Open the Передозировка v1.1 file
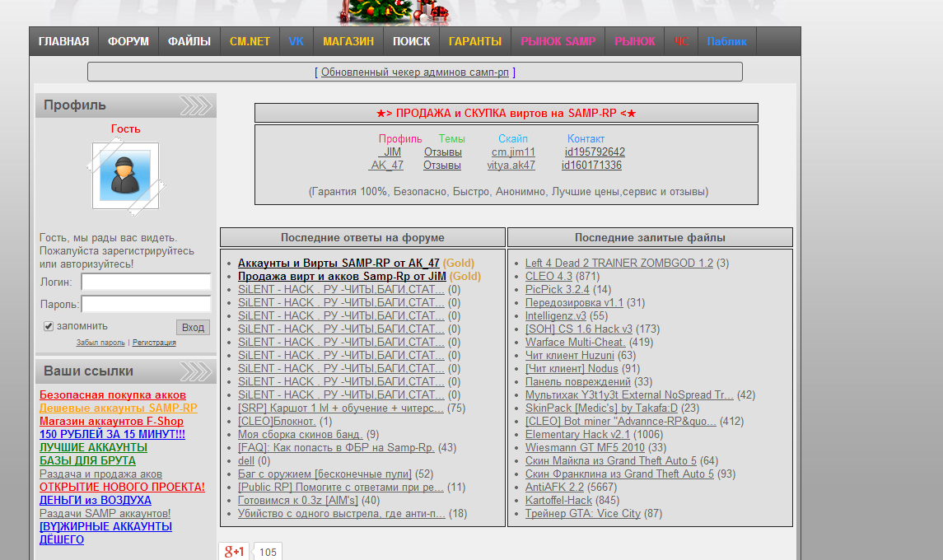 (574, 302)
